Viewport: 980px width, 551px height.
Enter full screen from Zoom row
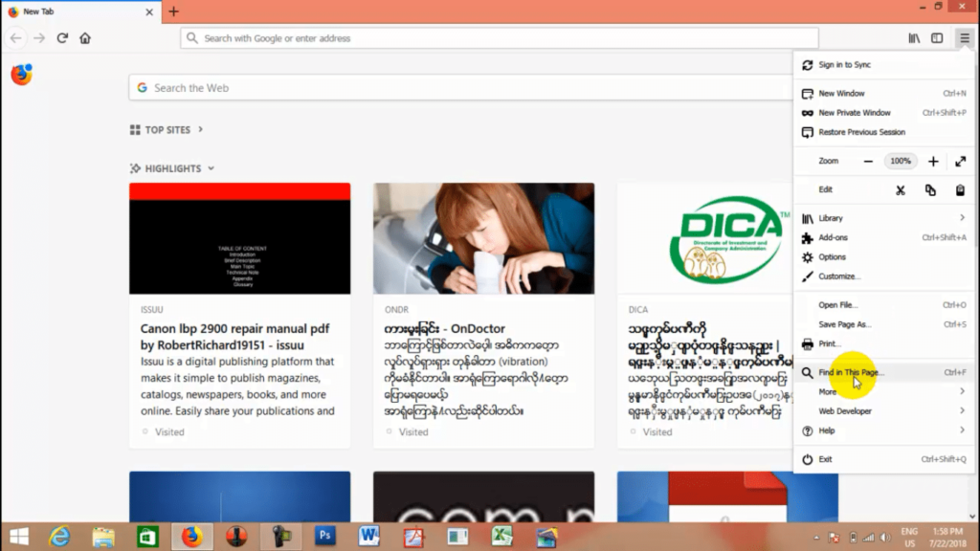(961, 161)
